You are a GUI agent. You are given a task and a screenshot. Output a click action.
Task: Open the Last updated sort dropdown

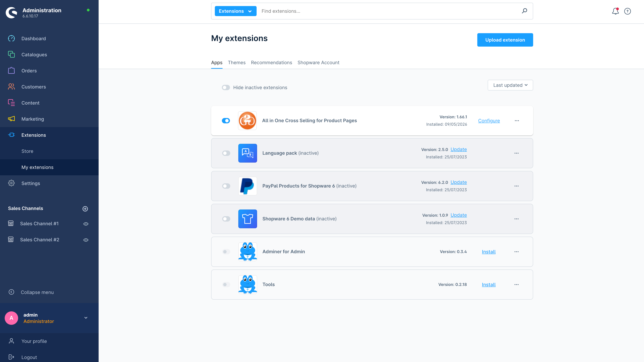point(510,85)
